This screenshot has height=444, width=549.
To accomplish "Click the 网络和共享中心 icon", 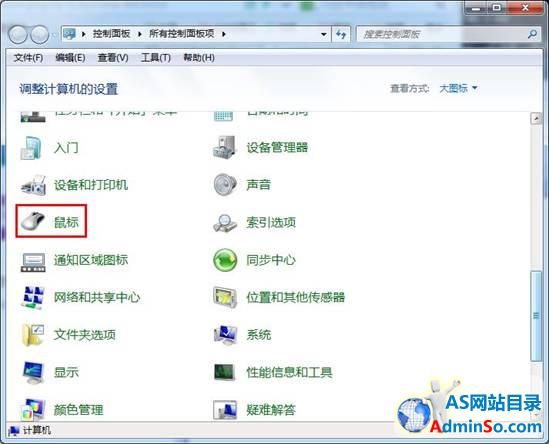I will point(33,297).
